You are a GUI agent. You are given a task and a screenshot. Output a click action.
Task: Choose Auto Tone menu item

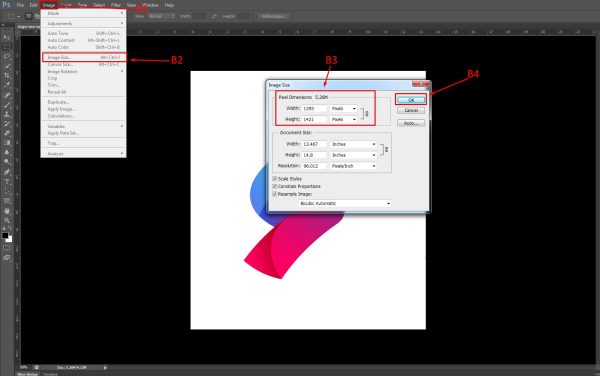[x=83, y=33]
